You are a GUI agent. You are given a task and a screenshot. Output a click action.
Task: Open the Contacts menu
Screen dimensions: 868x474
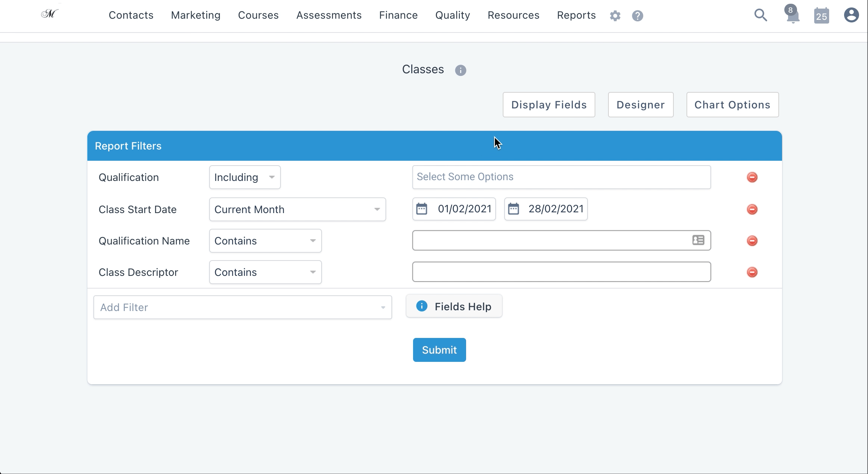[131, 15]
